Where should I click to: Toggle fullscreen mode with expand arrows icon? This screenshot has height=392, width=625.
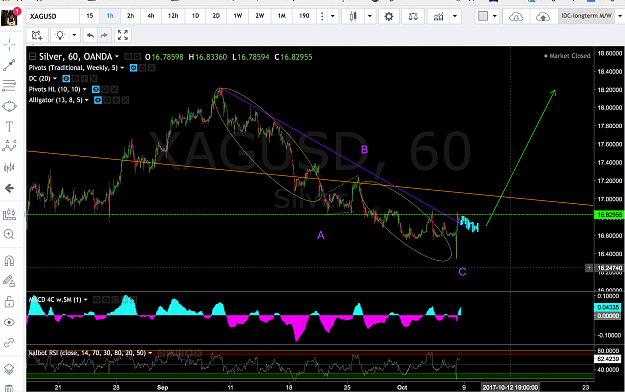point(123,35)
